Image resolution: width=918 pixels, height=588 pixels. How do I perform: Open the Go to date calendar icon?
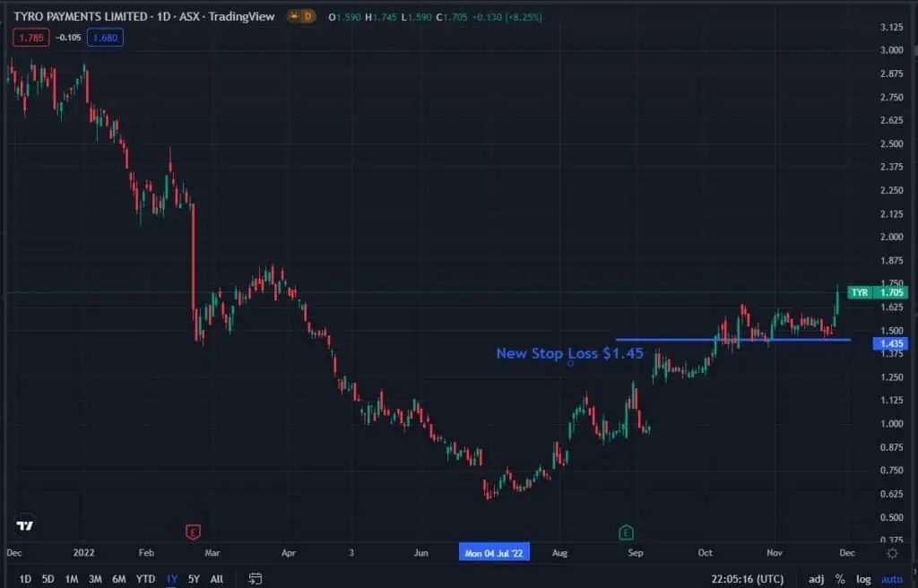[x=255, y=579]
